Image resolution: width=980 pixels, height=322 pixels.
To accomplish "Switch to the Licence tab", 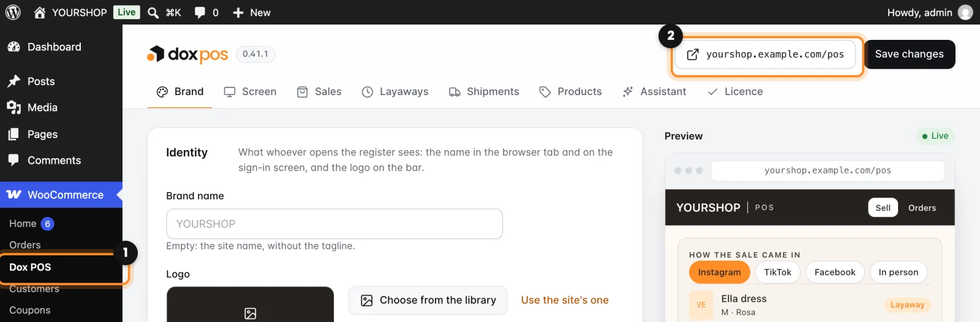I will tap(735, 91).
